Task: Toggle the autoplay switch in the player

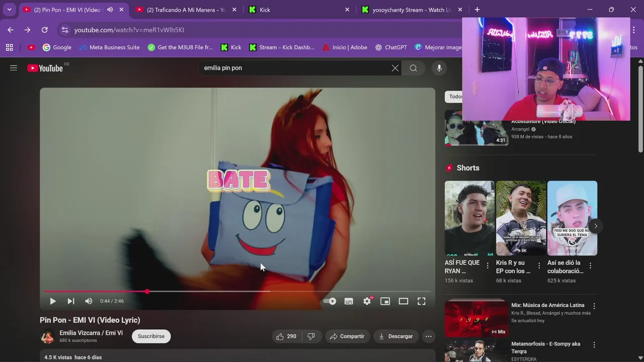Action: 330,301
